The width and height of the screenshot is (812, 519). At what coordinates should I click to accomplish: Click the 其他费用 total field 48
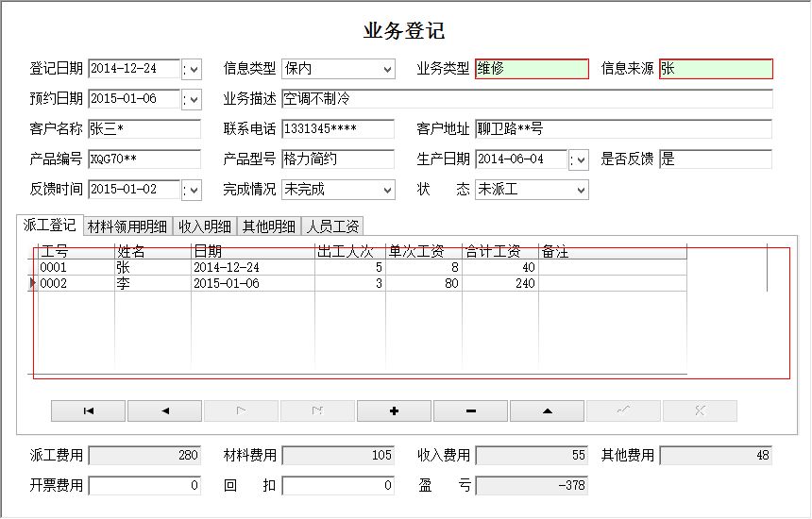(716, 456)
